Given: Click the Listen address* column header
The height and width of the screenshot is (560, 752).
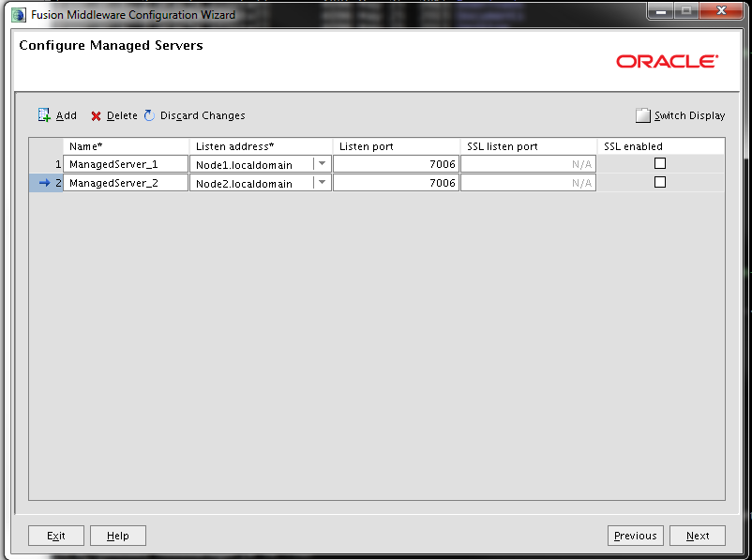Looking at the screenshot, I should (x=261, y=146).
